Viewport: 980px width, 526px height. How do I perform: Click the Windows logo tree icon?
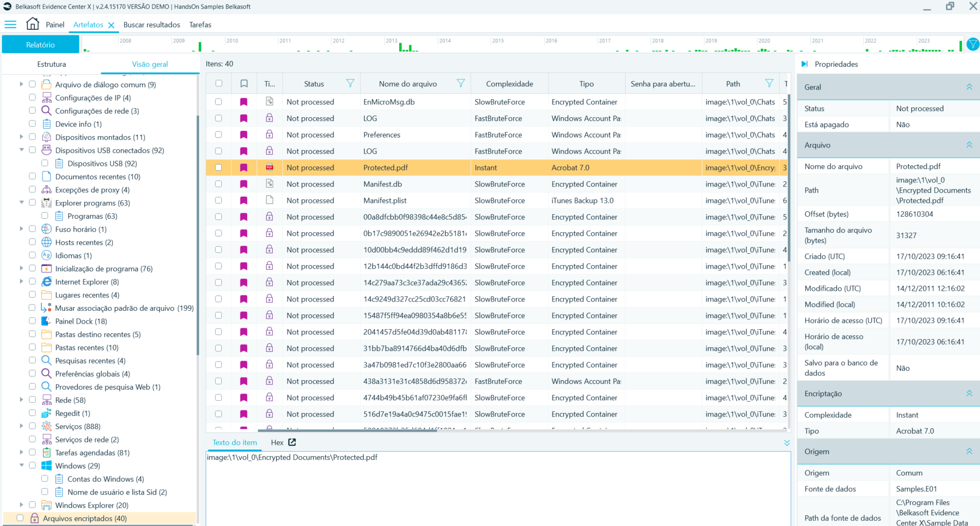(46, 465)
